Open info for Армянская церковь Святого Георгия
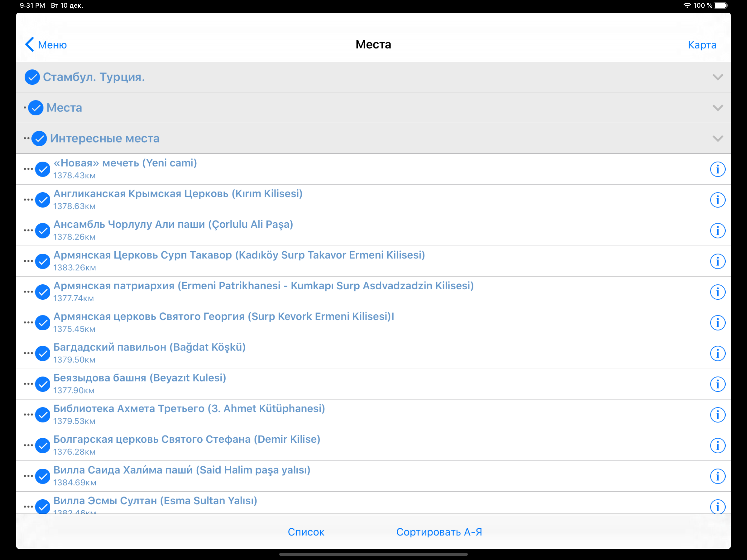 (x=717, y=323)
